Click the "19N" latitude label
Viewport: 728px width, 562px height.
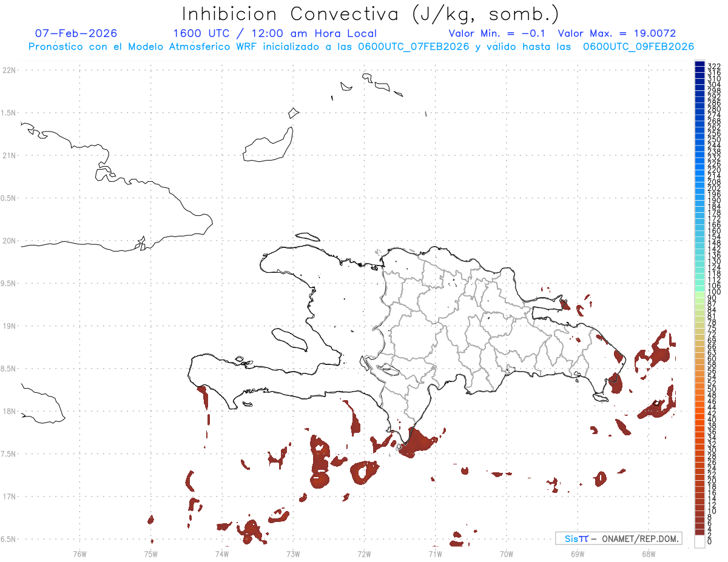click(9, 326)
